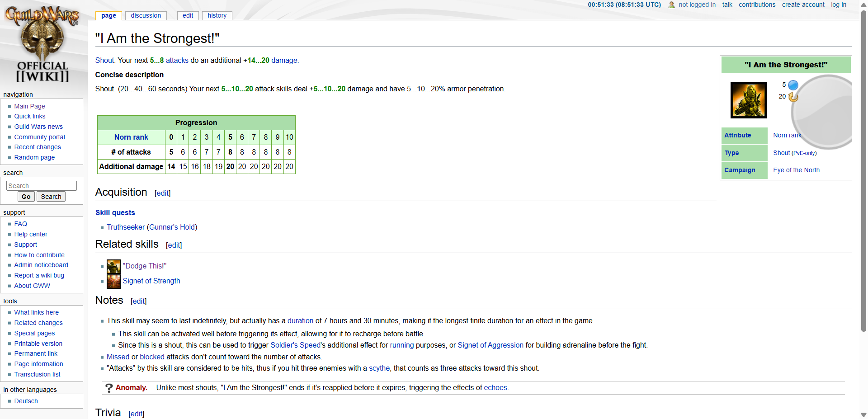This screenshot has height=419, width=868.
Task: Edit the Related skills section
Action: 174,245
